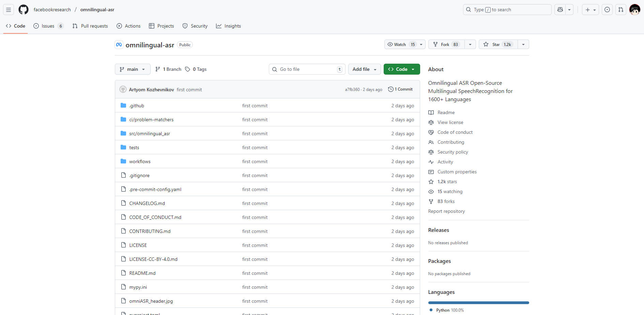This screenshot has height=315, width=644.
Task: Expand the Add file dropdown
Action: click(364, 69)
